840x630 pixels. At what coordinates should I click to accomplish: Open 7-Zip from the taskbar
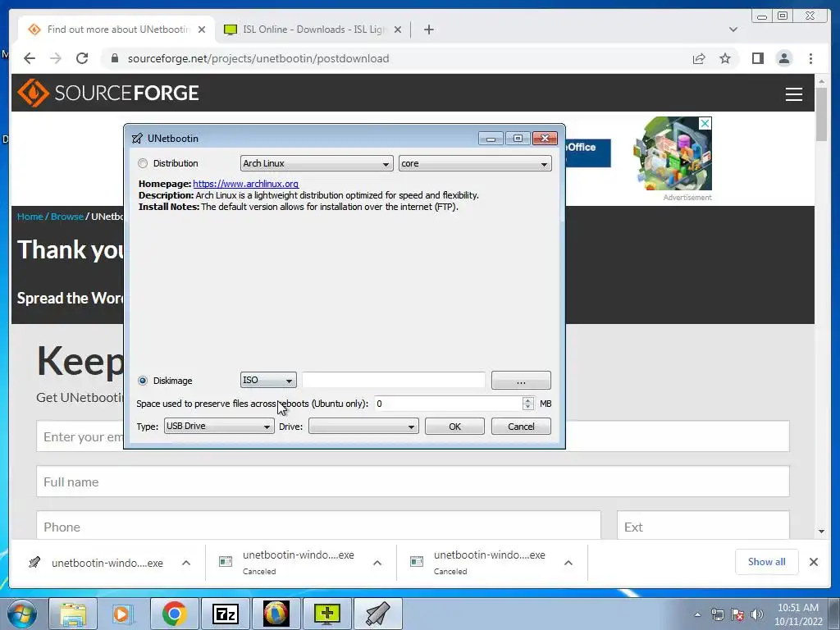coord(225,614)
